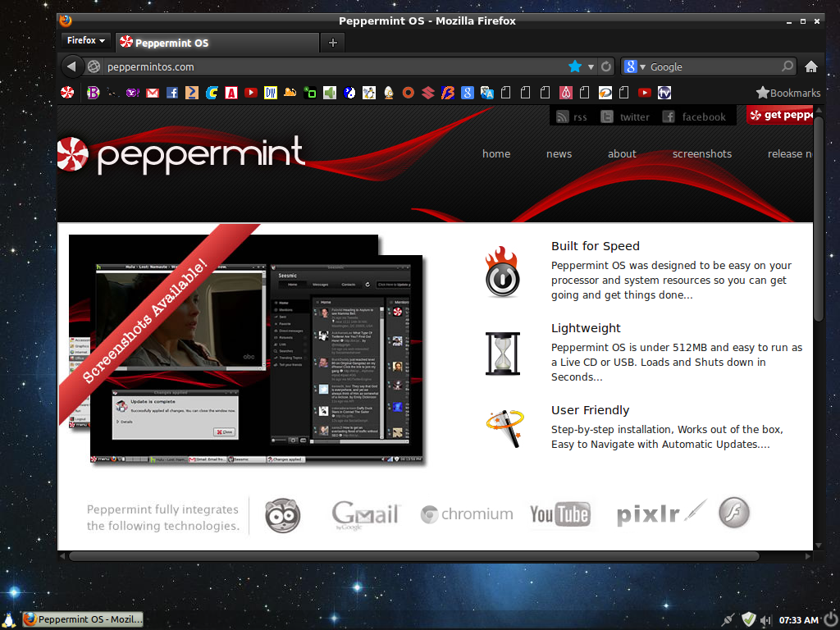Open the red Suzuki S bookmark
The width and height of the screenshot is (840, 630).
tap(428, 93)
